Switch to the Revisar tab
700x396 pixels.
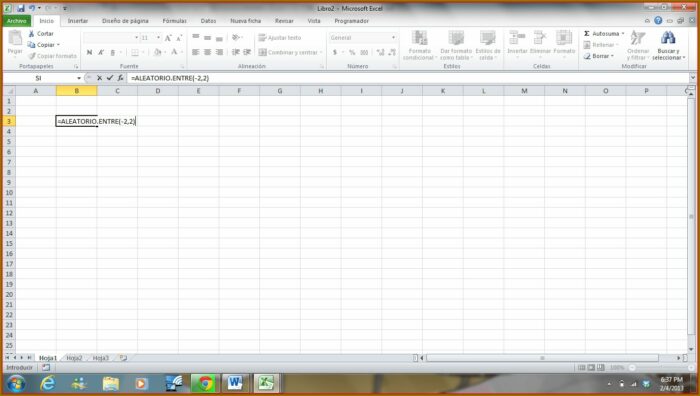(x=284, y=21)
